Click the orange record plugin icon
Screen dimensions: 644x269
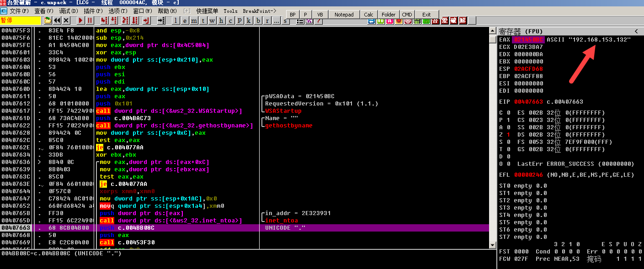tap(399, 21)
